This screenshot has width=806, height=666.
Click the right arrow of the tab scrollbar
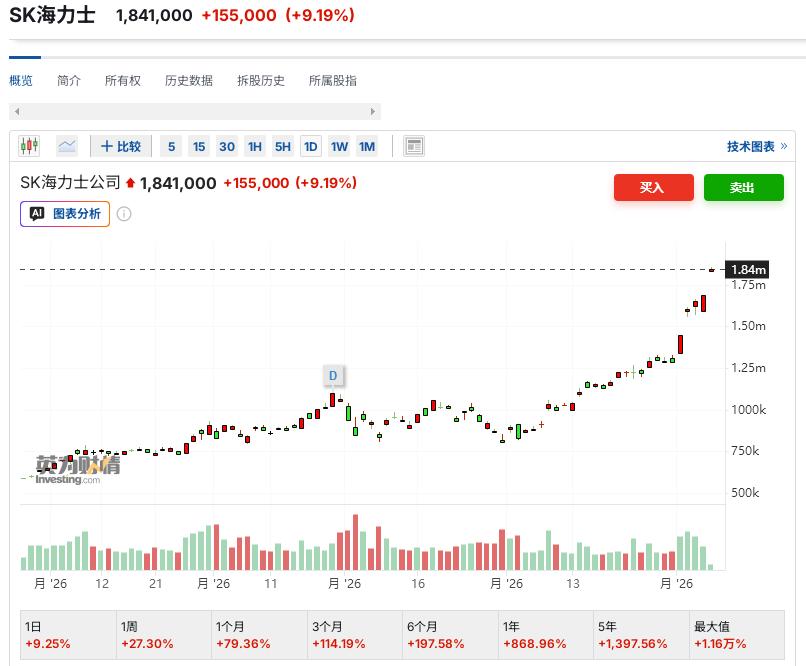pos(373,112)
